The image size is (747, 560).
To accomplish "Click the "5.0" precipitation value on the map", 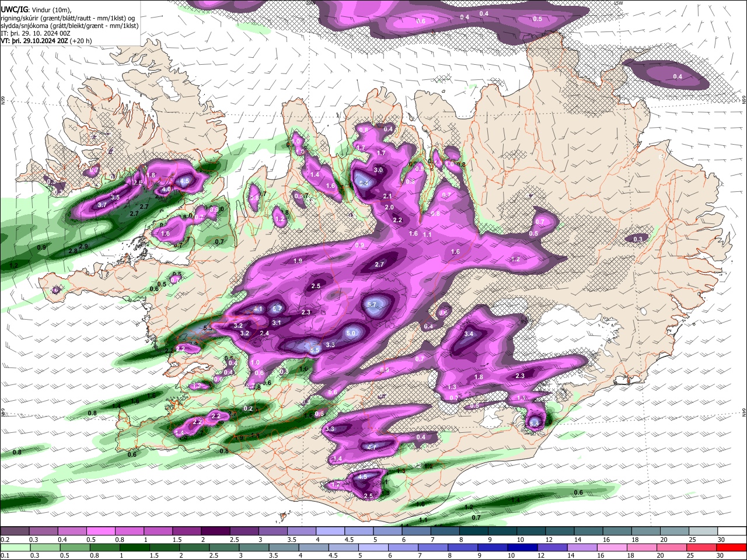I will click(351, 333).
